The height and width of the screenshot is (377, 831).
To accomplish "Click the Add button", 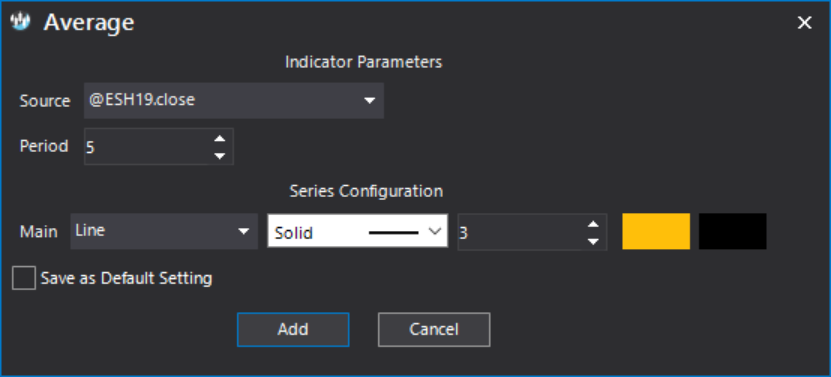I will (293, 329).
